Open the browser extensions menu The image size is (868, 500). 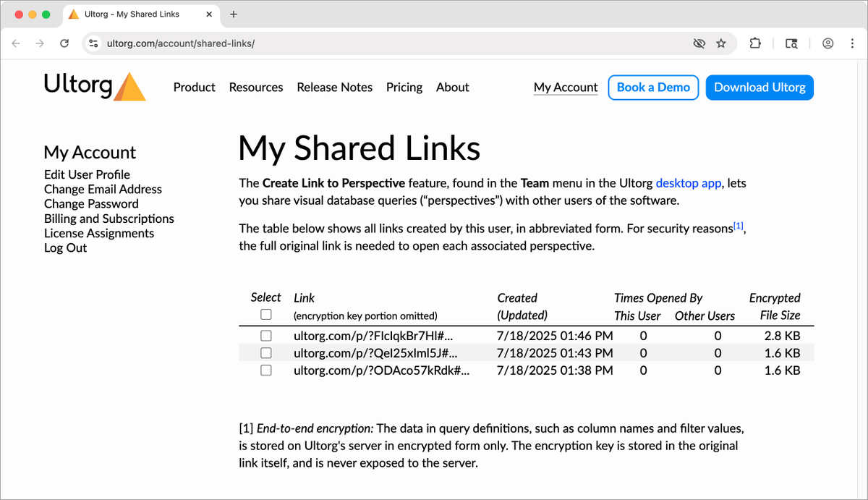tap(755, 43)
